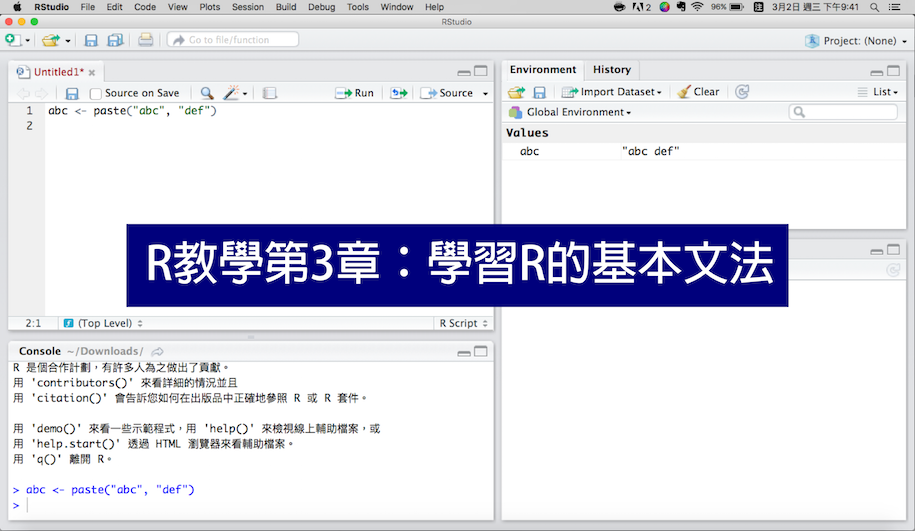Click the Save All documents icon

[x=116, y=40]
